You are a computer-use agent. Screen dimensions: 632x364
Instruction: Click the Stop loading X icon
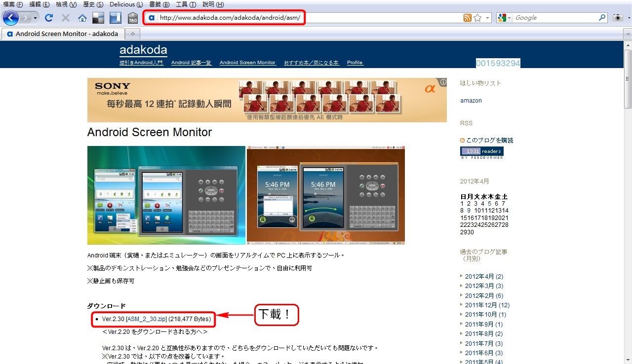pos(65,18)
